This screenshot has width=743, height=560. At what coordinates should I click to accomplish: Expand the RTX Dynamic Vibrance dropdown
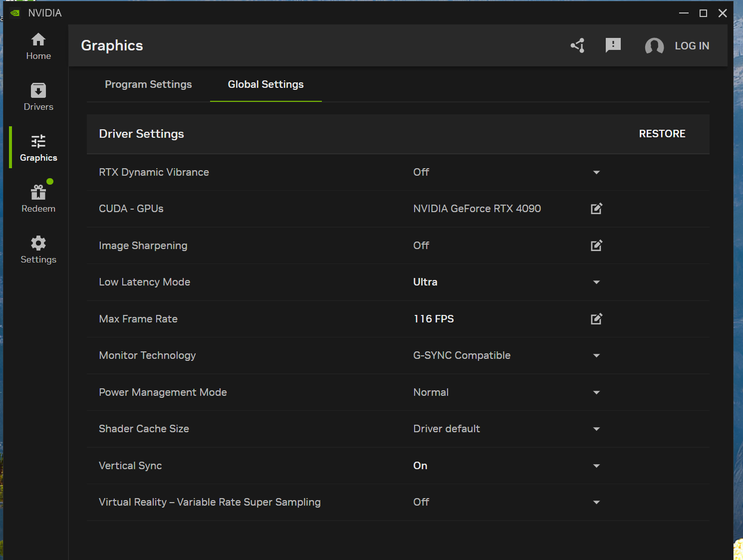point(596,172)
